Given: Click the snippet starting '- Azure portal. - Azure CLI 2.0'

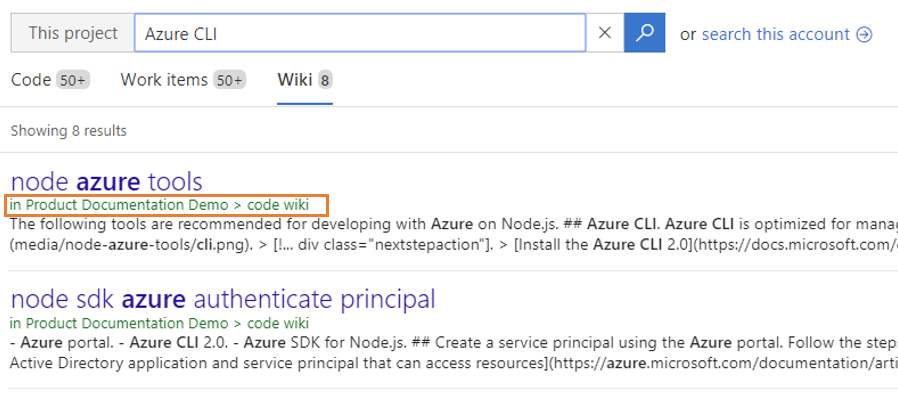Looking at the screenshot, I should 454,352.
